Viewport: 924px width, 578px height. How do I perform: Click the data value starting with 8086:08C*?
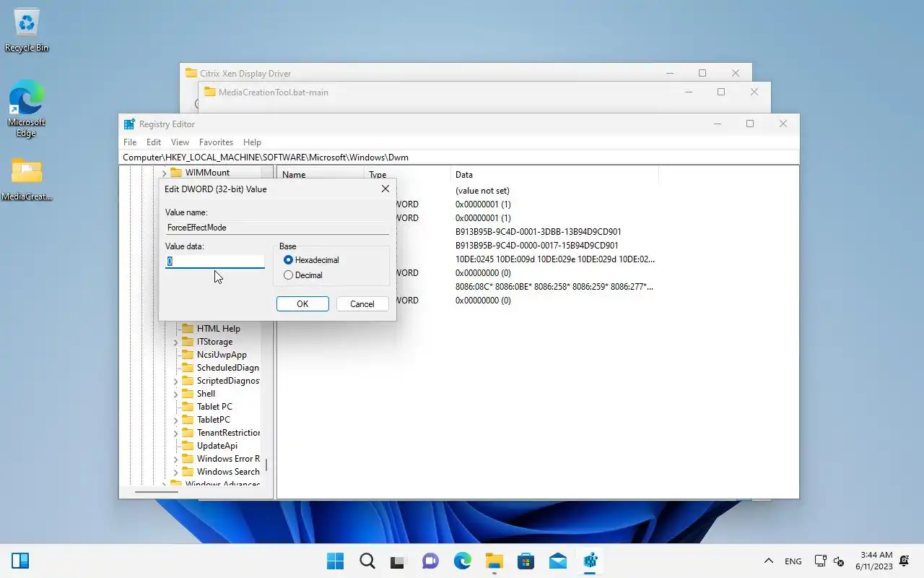554,287
